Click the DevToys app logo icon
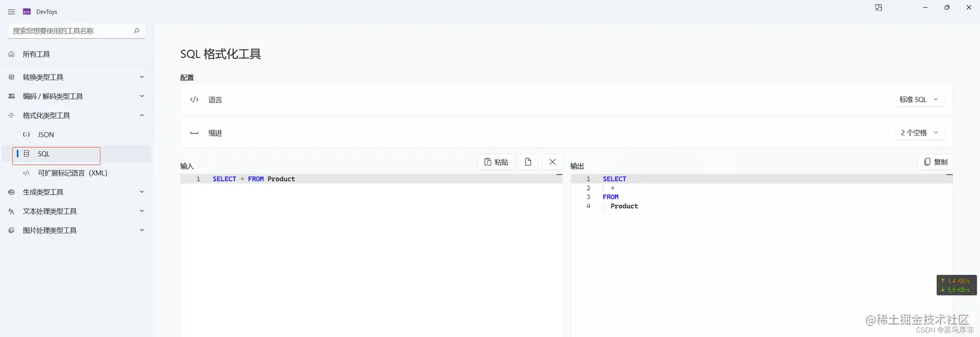 point(27,12)
